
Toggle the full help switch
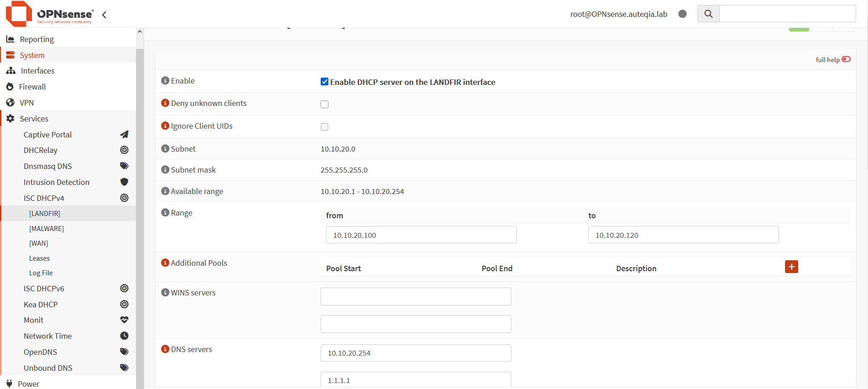point(846,59)
